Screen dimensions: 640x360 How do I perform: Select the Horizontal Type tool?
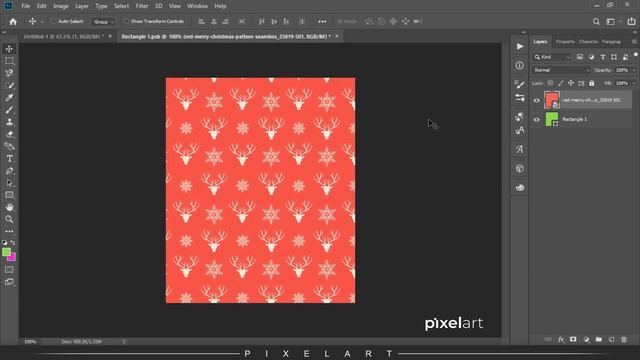click(9, 158)
